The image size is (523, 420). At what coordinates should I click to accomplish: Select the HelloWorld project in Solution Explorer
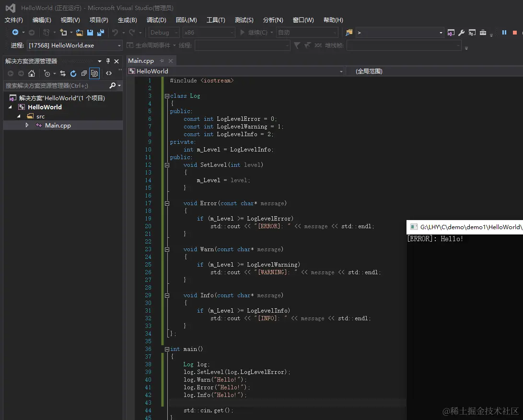[x=45, y=107]
